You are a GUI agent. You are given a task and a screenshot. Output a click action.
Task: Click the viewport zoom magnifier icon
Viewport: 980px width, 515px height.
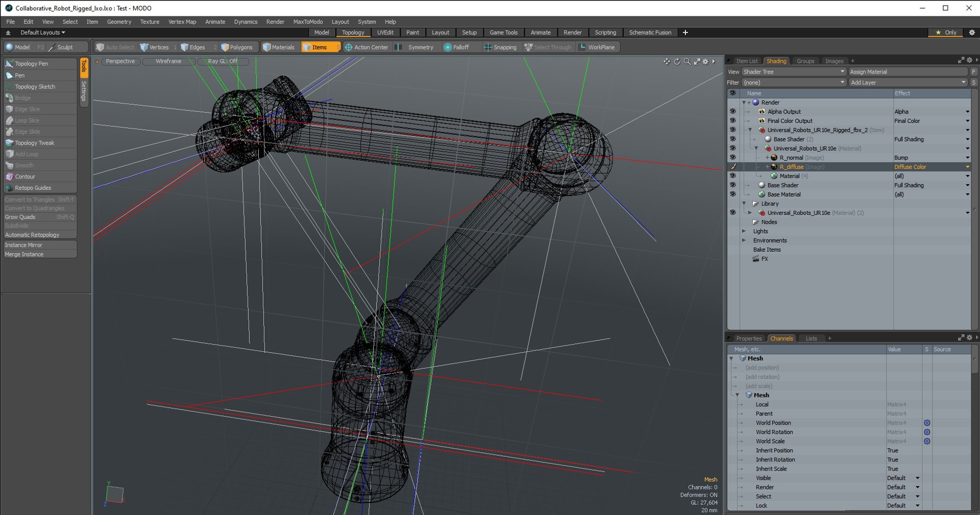click(687, 61)
